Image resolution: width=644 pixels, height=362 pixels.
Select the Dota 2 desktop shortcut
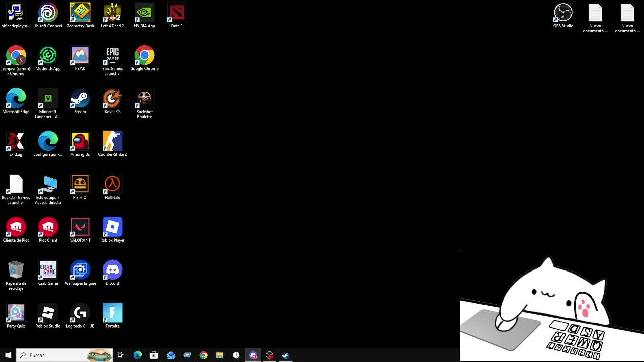point(177,16)
